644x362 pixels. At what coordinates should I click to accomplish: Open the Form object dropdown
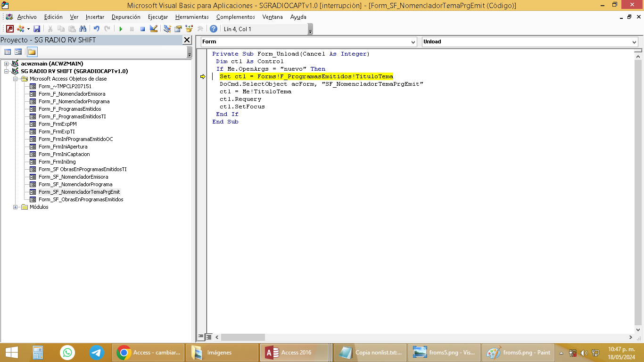coord(413,42)
